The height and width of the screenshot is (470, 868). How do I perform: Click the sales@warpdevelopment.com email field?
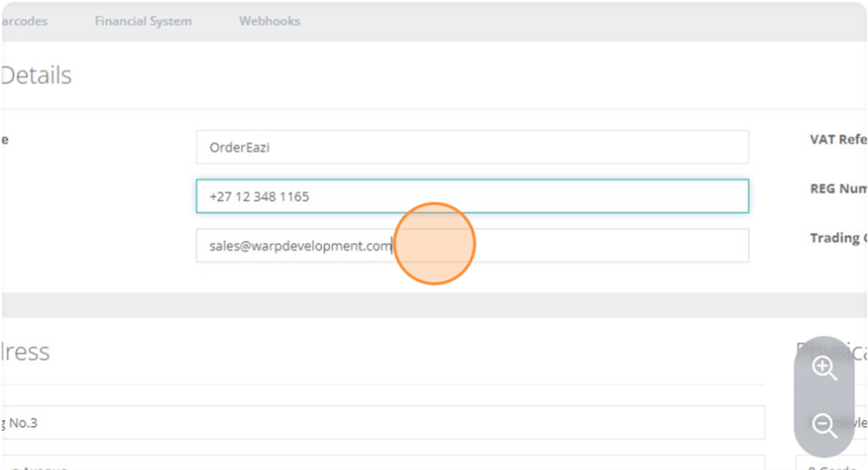click(x=472, y=246)
